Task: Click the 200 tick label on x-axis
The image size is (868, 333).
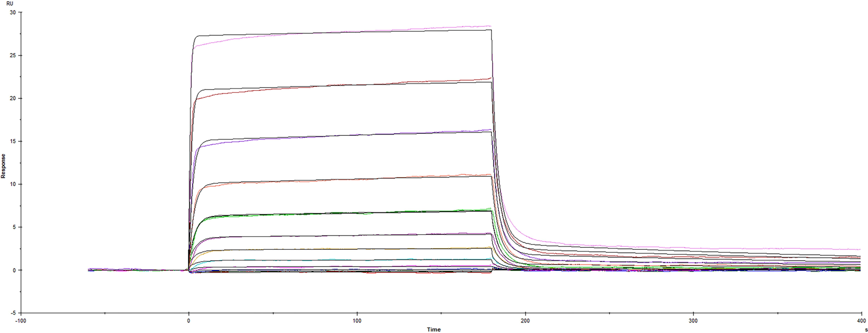Action: click(525, 321)
